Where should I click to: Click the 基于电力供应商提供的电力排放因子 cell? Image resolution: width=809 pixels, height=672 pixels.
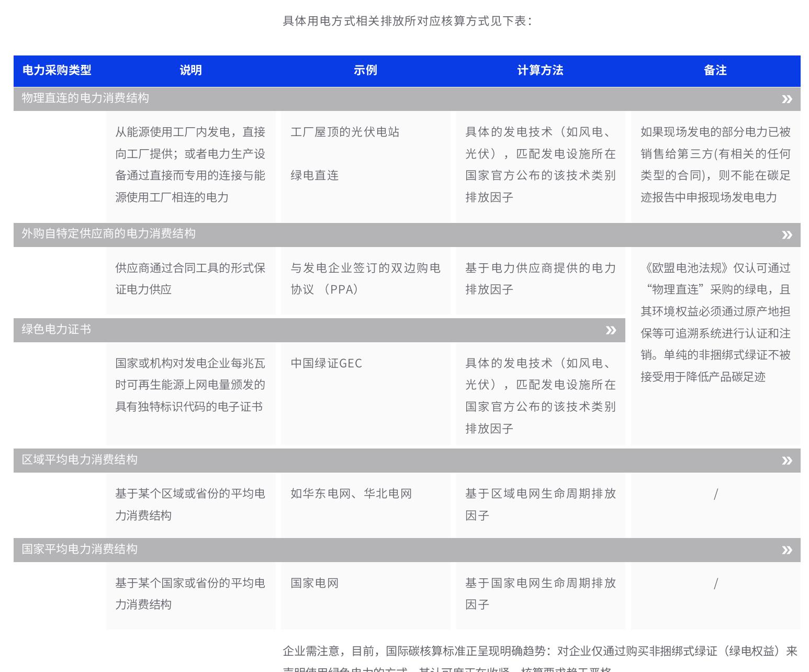tap(541, 281)
